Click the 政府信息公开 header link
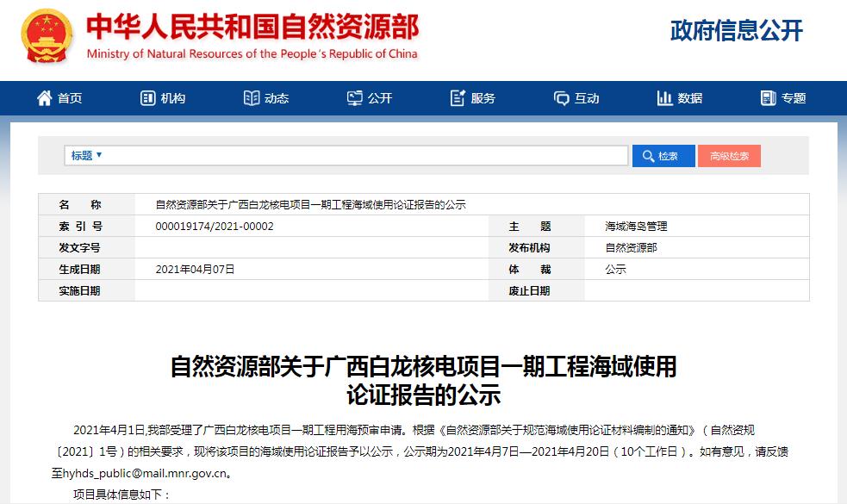 [736, 31]
